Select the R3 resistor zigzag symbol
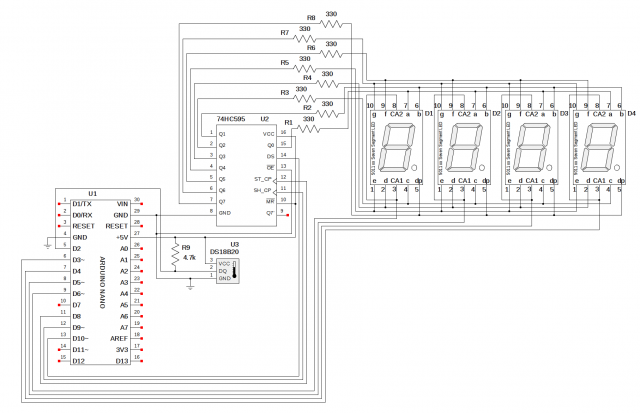640x413 pixels. (304, 99)
